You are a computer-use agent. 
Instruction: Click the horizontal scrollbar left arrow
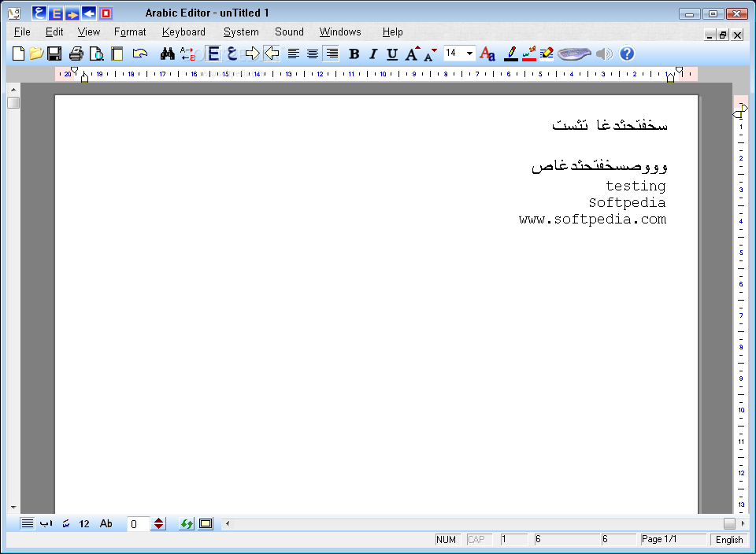tap(227, 523)
